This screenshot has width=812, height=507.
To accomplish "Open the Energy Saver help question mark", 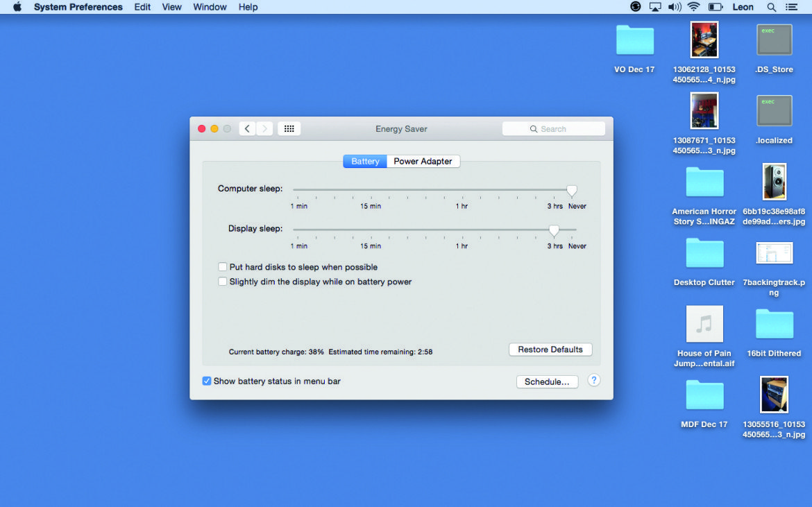I will tap(594, 380).
